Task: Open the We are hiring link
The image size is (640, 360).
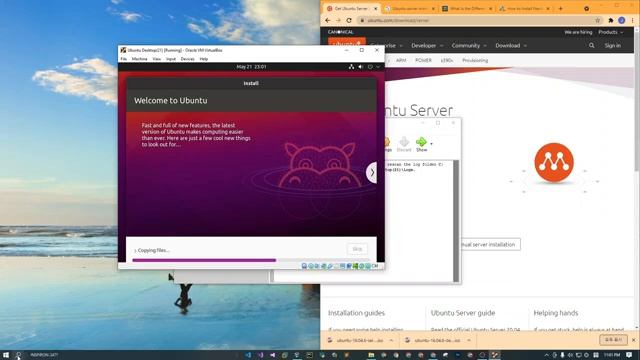Action: pyautogui.click(x=578, y=32)
